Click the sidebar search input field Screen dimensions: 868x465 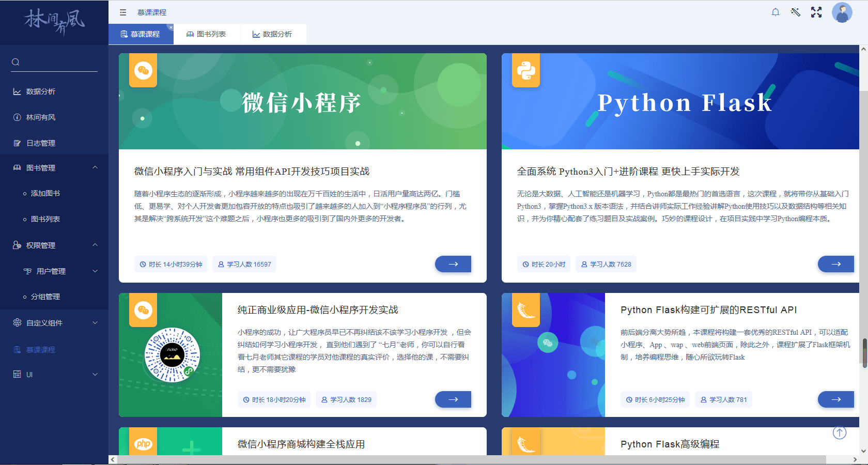point(54,62)
